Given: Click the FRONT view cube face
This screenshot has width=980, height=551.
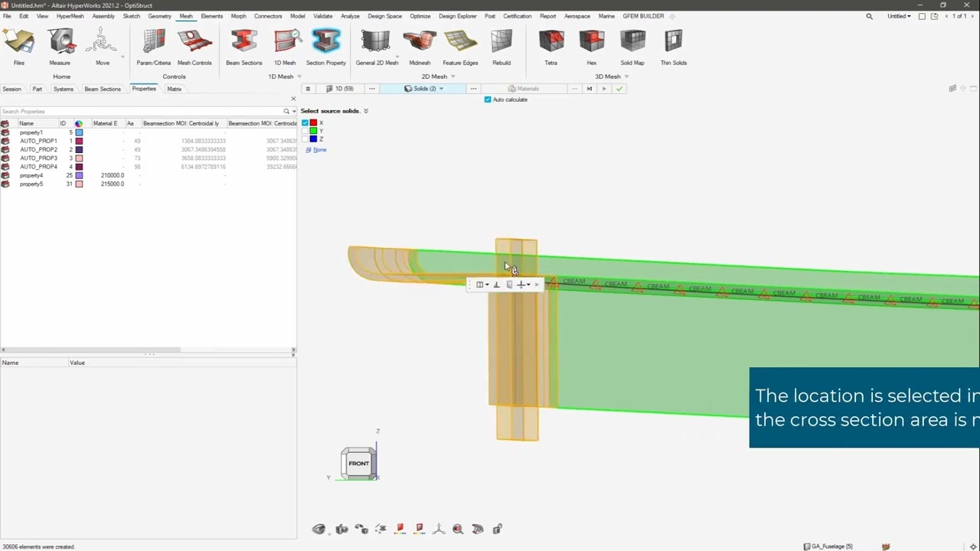Looking at the screenshot, I should point(358,463).
